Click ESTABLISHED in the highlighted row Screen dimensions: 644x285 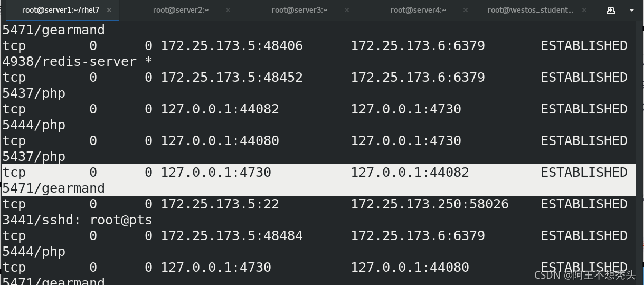(x=584, y=173)
